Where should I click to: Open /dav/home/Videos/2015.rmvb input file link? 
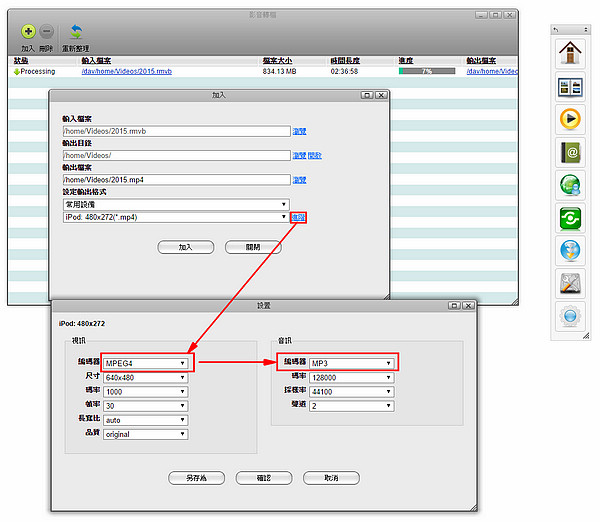127,72
